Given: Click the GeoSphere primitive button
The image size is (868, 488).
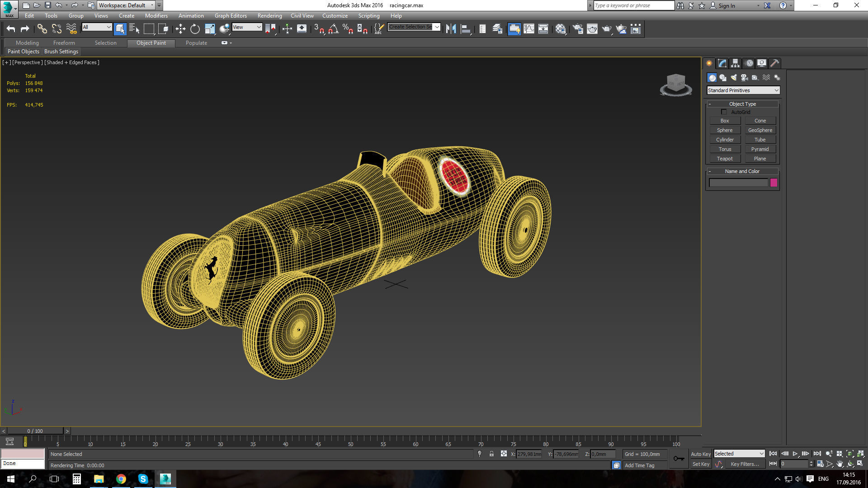Looking at the screenshot, I should 760,130.
